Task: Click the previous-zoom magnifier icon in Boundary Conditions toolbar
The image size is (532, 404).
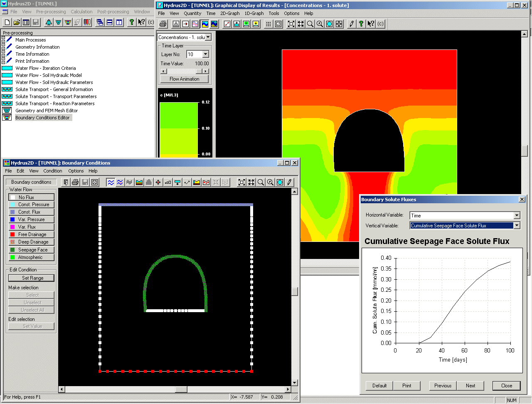Action: coord(271,182)
